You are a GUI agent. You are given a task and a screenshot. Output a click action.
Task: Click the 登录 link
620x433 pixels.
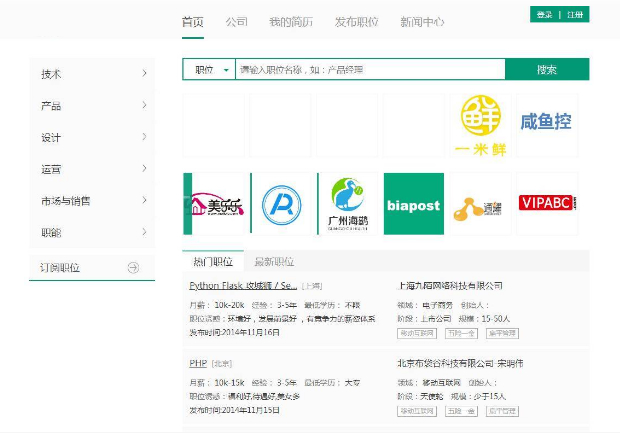coord(544,15)
